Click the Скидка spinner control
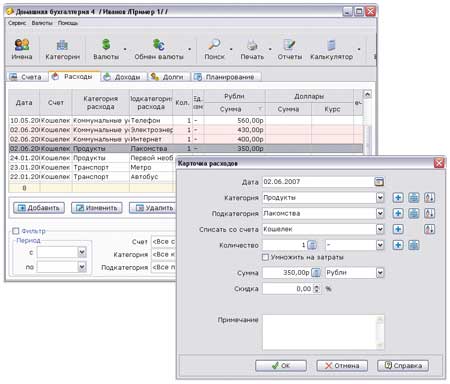The image size is (450, 384). click(x=317, y=289)
